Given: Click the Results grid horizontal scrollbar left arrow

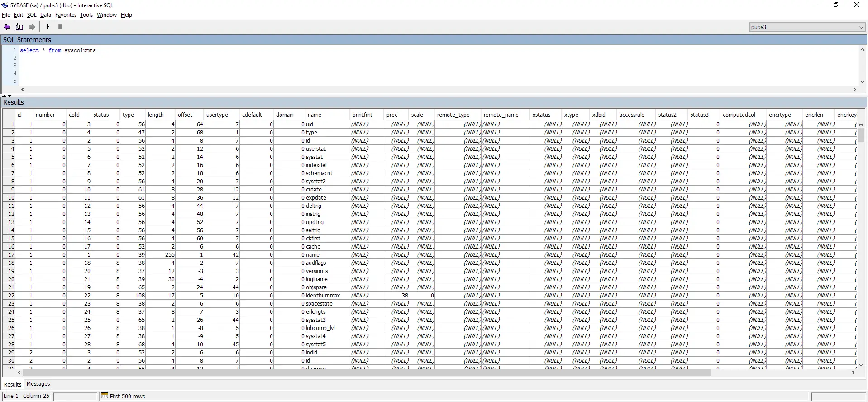Looking at the screenshot, I should pos(19,373).
